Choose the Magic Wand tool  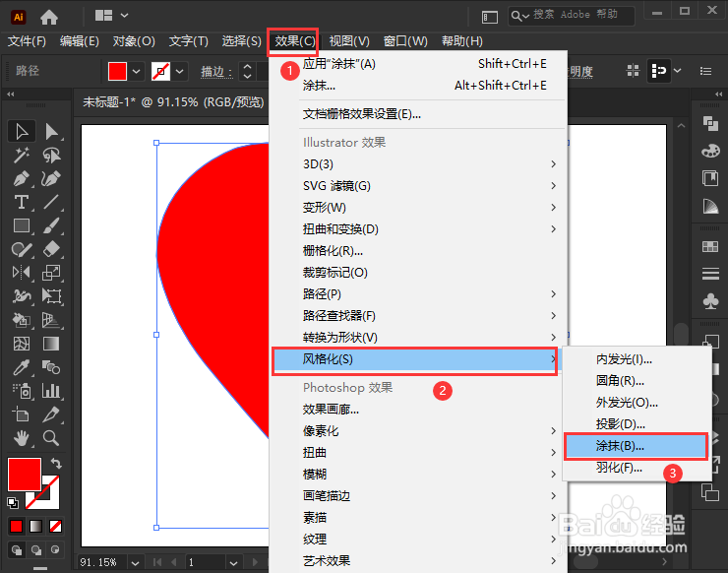(x=22, y=156)
